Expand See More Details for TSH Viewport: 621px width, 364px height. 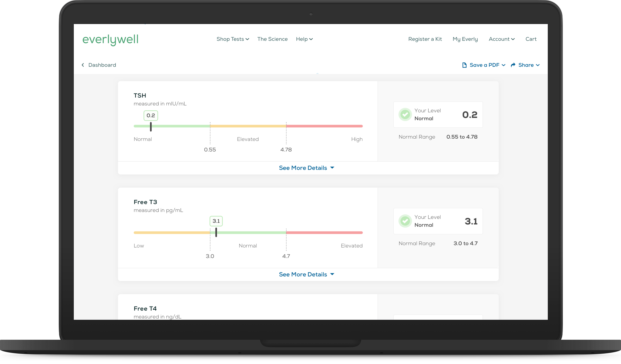click(x=307, y=168)
